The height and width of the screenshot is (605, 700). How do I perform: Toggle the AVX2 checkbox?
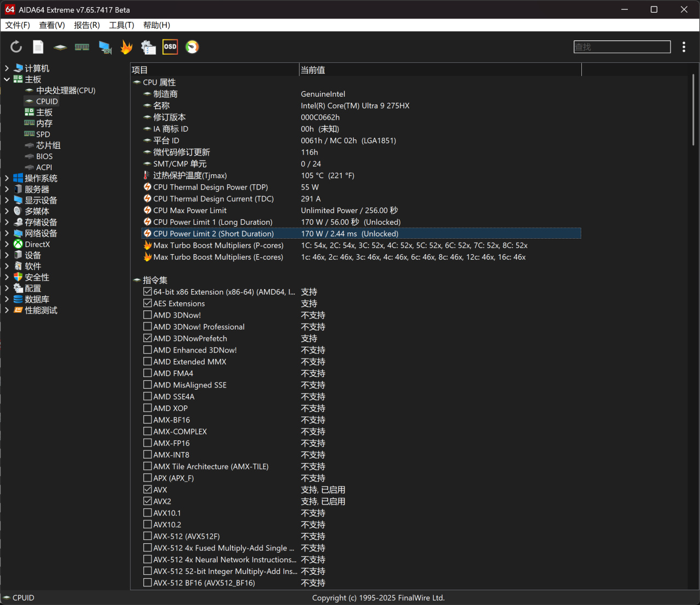[x=148, y=501]
